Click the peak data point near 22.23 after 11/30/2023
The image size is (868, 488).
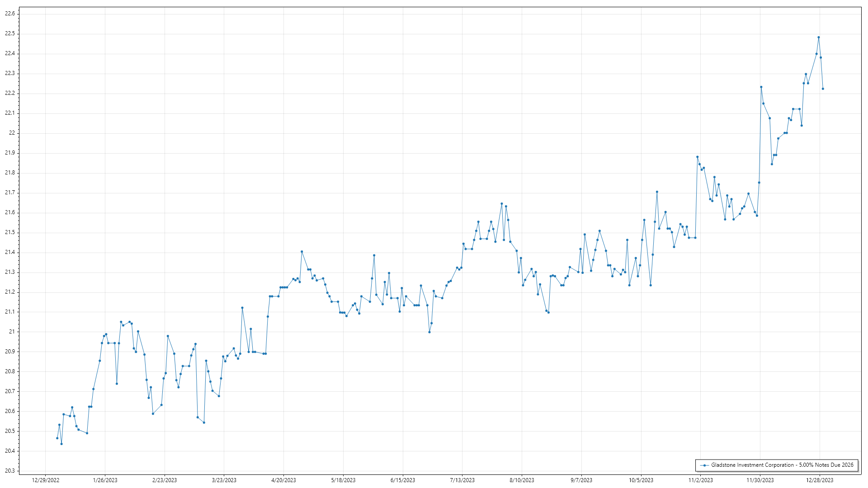click(761, 87)
